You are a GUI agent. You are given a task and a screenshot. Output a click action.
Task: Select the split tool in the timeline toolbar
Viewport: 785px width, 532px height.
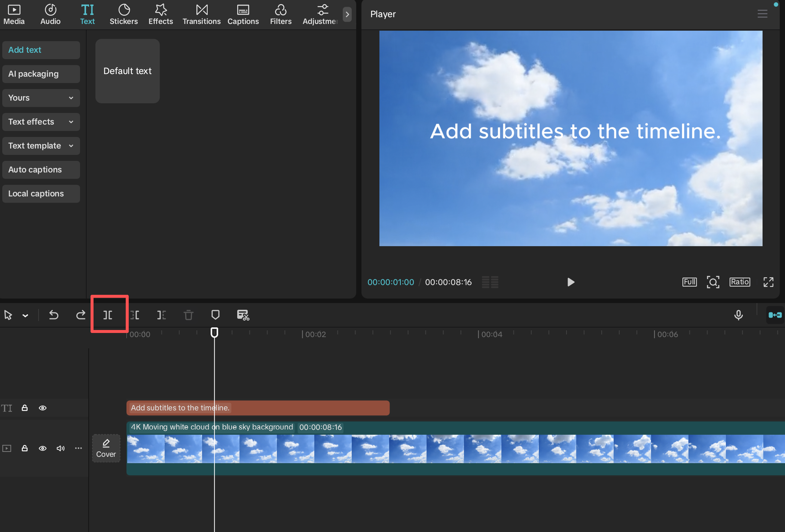tap(109, 315)
